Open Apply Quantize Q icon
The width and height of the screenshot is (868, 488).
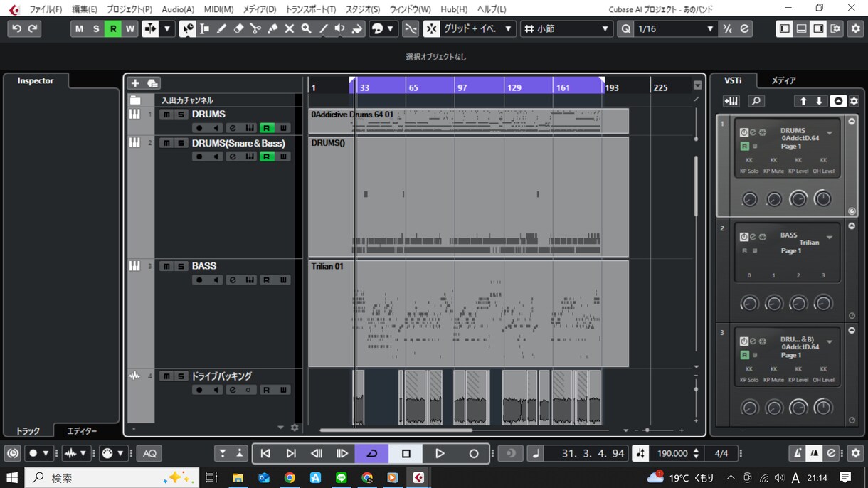625,28
